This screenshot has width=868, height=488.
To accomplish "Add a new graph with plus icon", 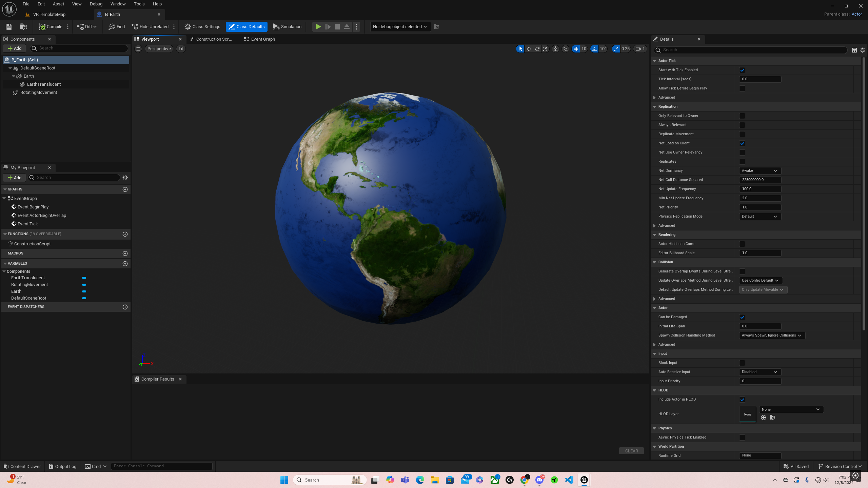I will [x=125, y=189].
